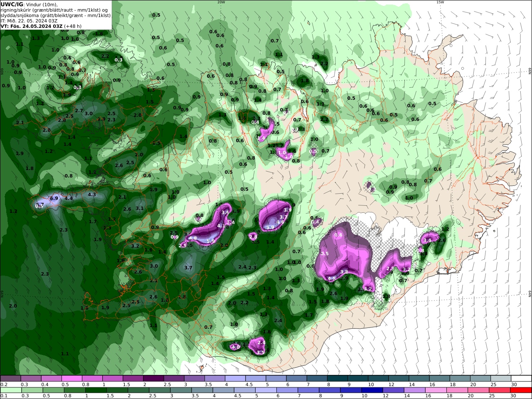Click the light pink 16 mm rain legend swatch
This screenshot has width=532, height=399.
(x=435, y=390)
